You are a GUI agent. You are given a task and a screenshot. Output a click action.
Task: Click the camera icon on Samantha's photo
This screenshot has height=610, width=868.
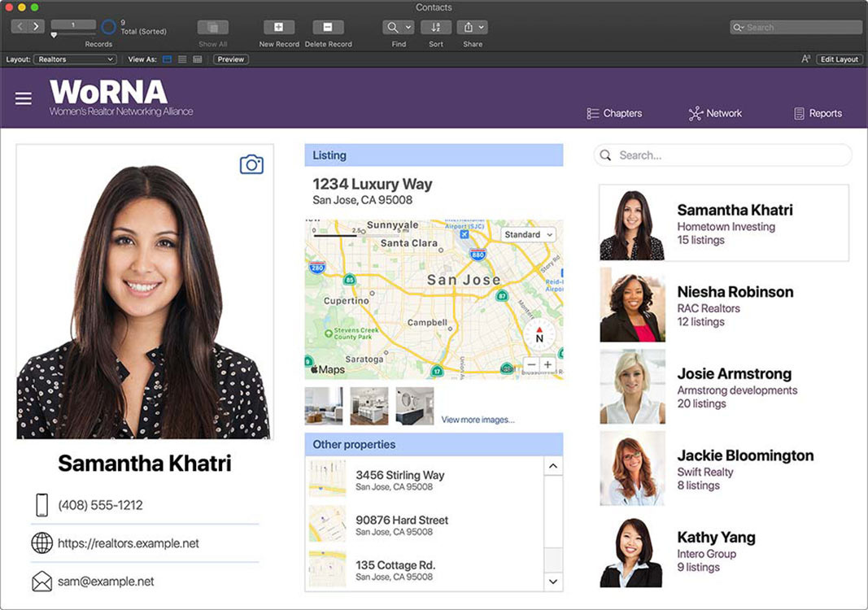tap(251, 163)
